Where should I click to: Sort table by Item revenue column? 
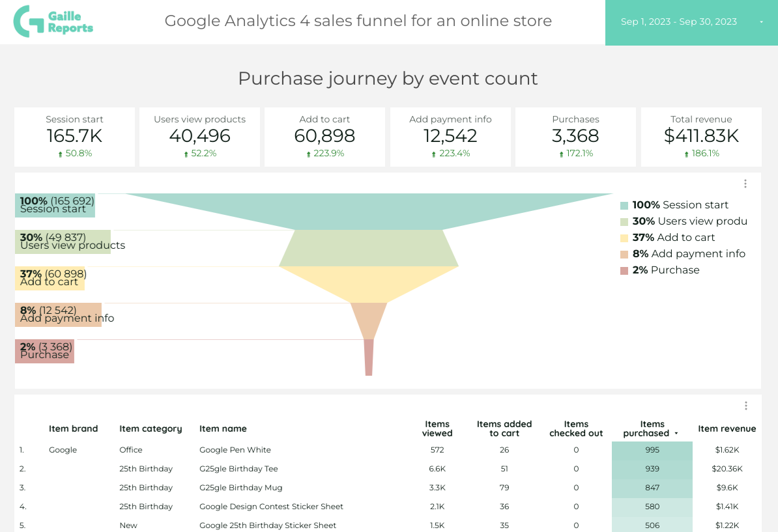click(727, 428)
